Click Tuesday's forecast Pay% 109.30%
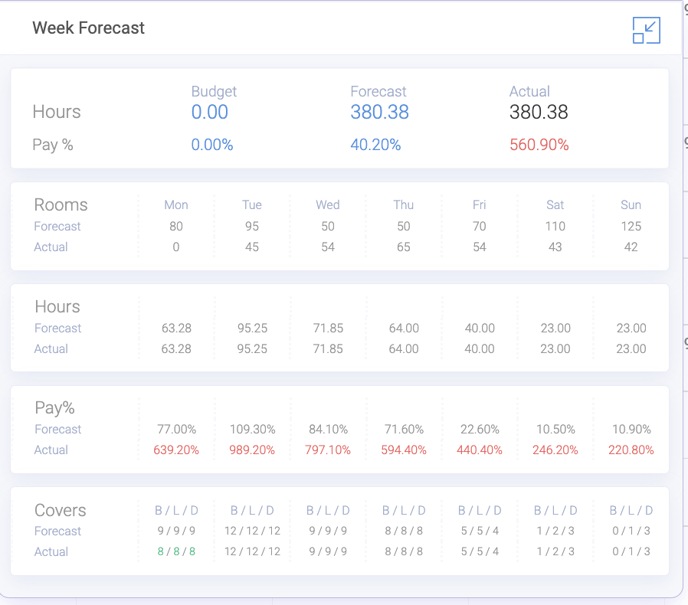This screenshot has height=605, width=688. [x=252, y=429]
